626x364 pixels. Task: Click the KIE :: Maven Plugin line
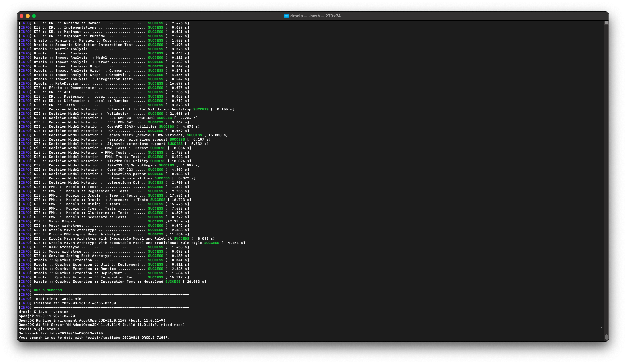pyautogui.click(x=54, y=221)
